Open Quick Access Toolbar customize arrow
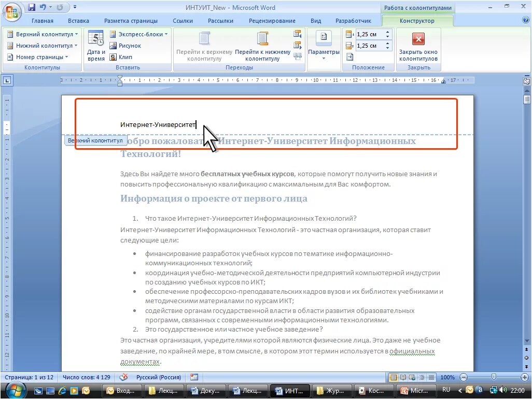 pyautogui.click(x=75, y=7)
